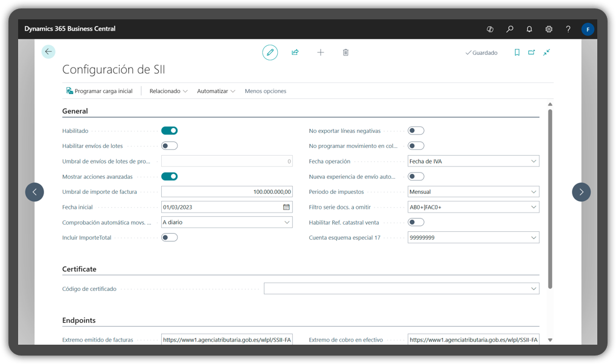Toggle edit mode with pencil icon
Screen dimensions: 616x364
click(x=270, y=53)
